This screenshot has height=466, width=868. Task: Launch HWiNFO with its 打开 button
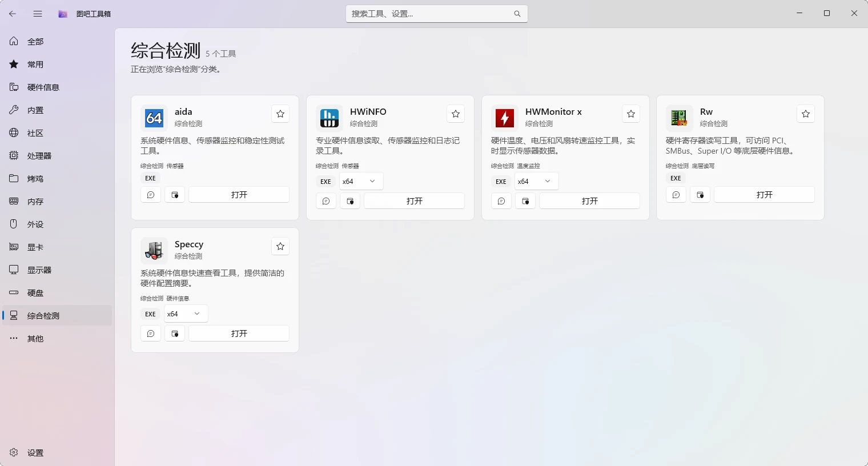(415, 201)
